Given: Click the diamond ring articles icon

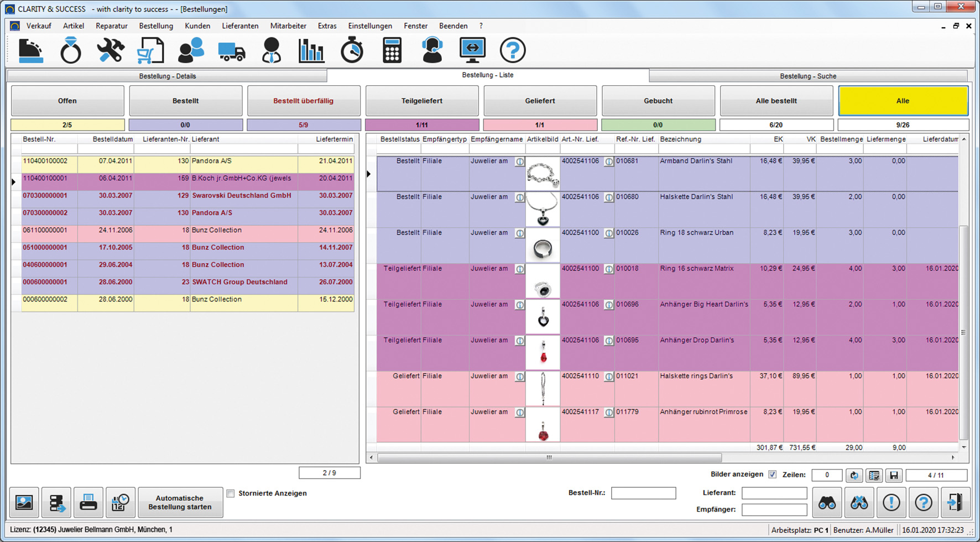Looking at the screenshot, I should point(70,51).
